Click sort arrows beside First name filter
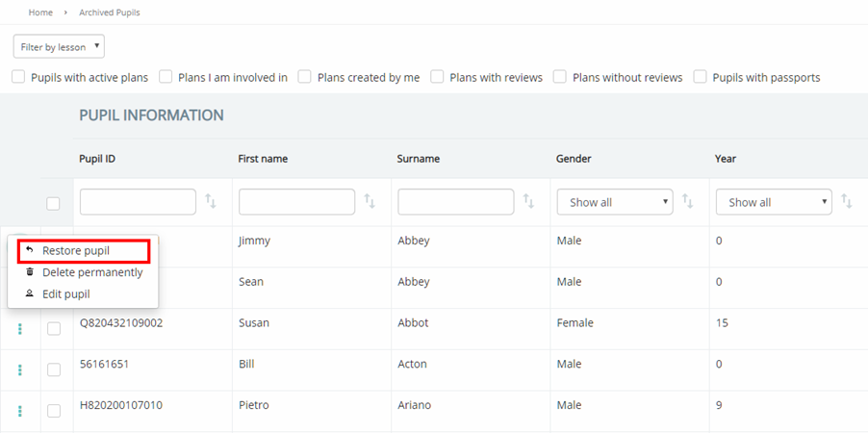 370,202
